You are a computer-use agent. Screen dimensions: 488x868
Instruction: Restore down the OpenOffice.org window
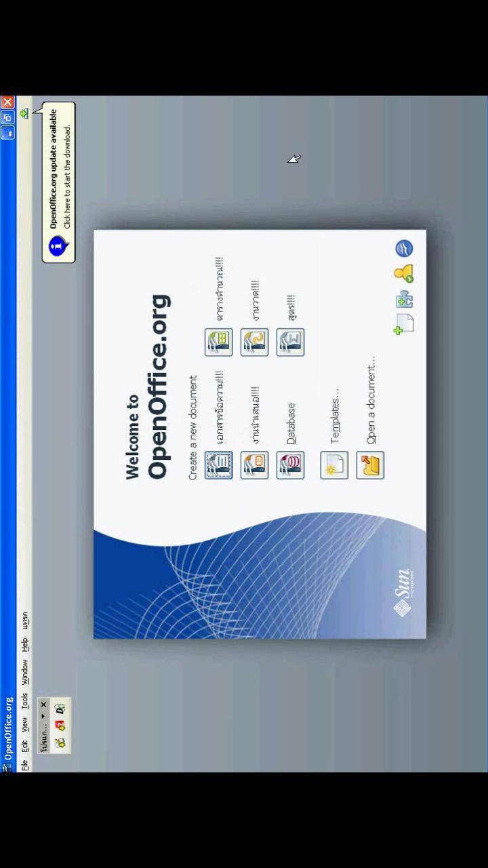point(7,117)
